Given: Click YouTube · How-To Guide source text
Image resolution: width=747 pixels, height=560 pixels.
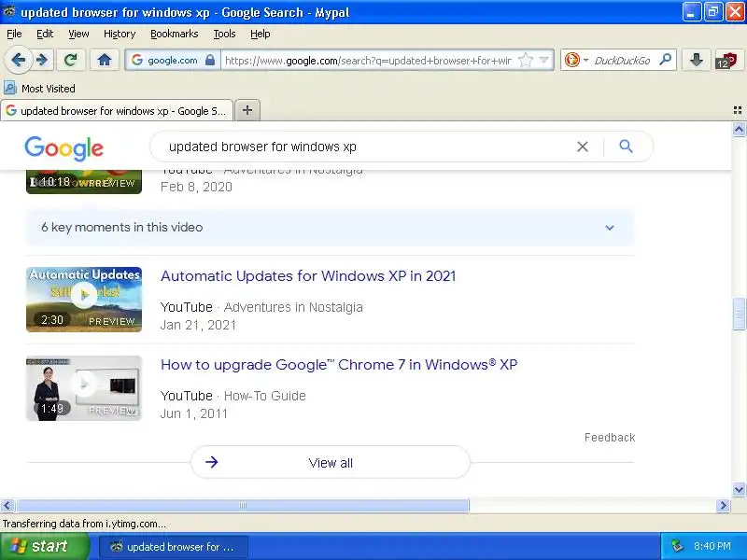Looking at the screenshot, I should point(233,396).
